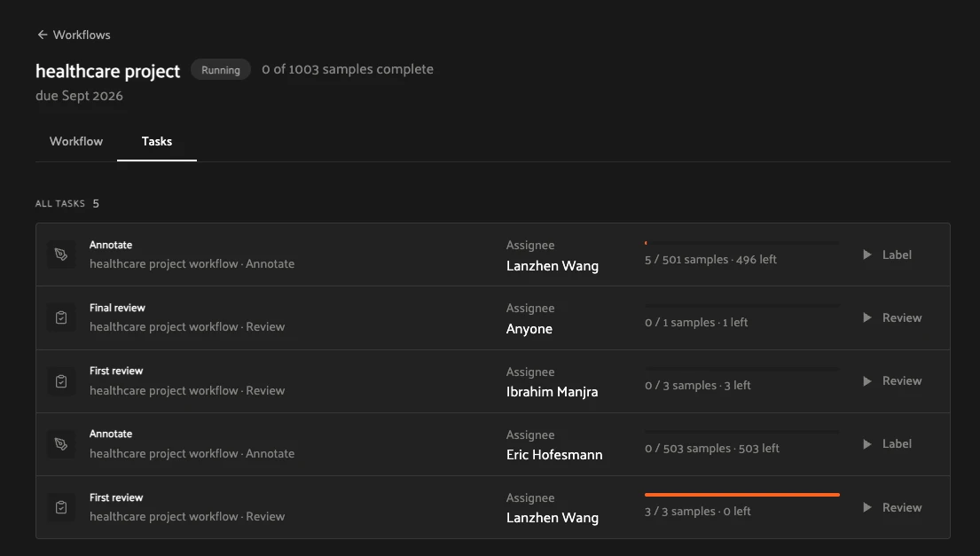The width and height of the screenshot is (980, 556).
Task: Click progress bar showing 5 / 501 samples
Action: 742,243
